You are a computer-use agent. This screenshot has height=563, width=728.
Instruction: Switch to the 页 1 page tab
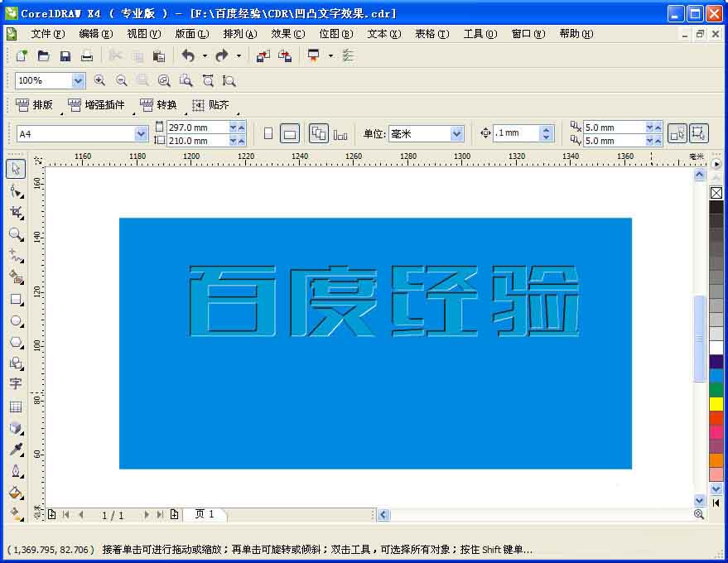pyautogui.click(x=205, y=514)
